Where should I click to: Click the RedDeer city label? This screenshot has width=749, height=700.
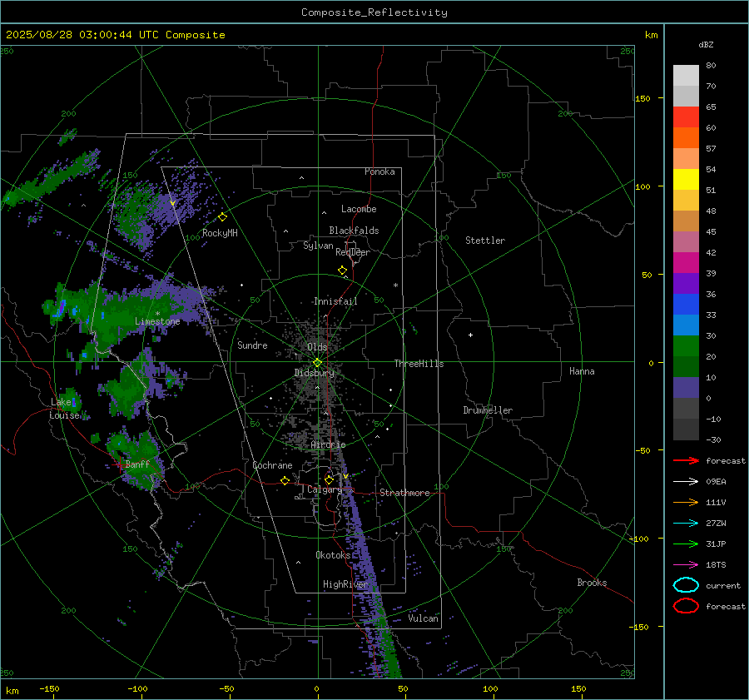click(x=353, y=252)
